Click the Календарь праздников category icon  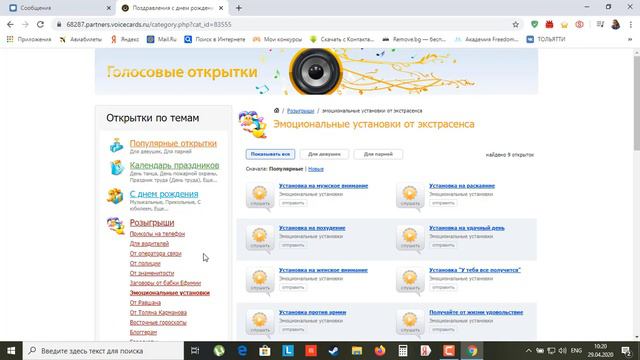click(x=117, y=167)
